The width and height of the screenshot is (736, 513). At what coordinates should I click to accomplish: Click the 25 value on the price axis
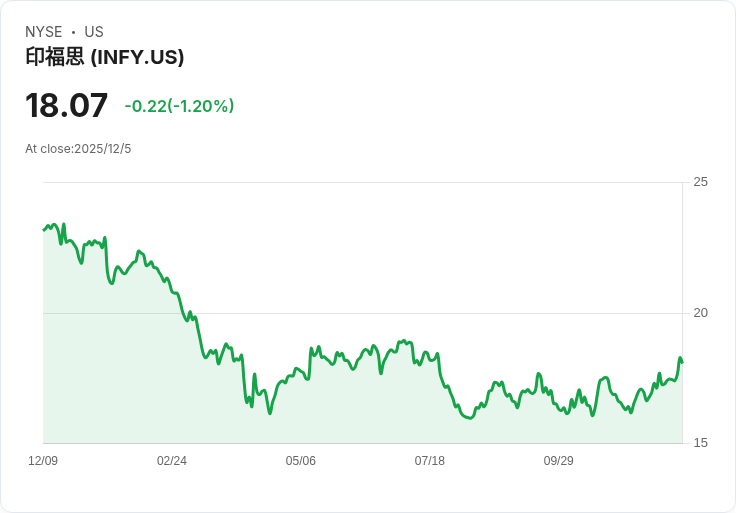click(x=700, y=182)
